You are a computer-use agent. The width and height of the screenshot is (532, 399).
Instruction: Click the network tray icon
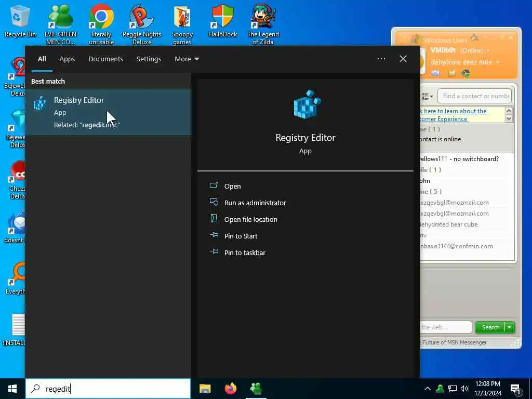(x=453, y=389)
